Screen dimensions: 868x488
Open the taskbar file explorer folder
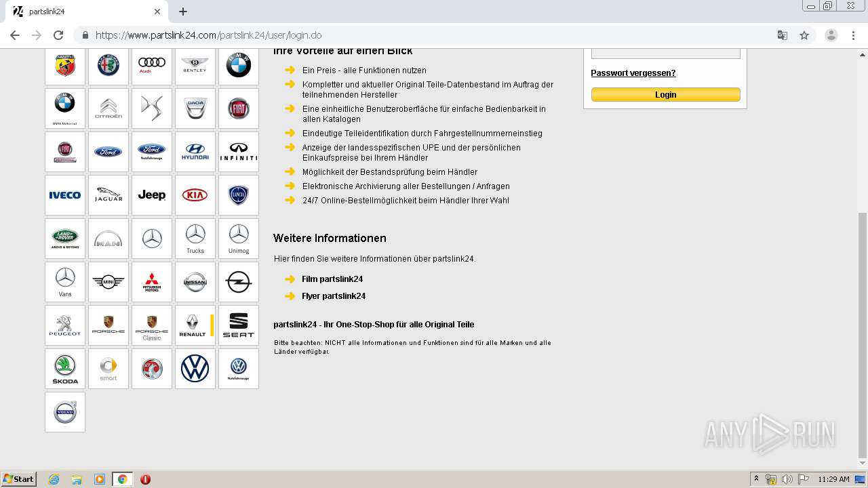(x=77, y=479)
